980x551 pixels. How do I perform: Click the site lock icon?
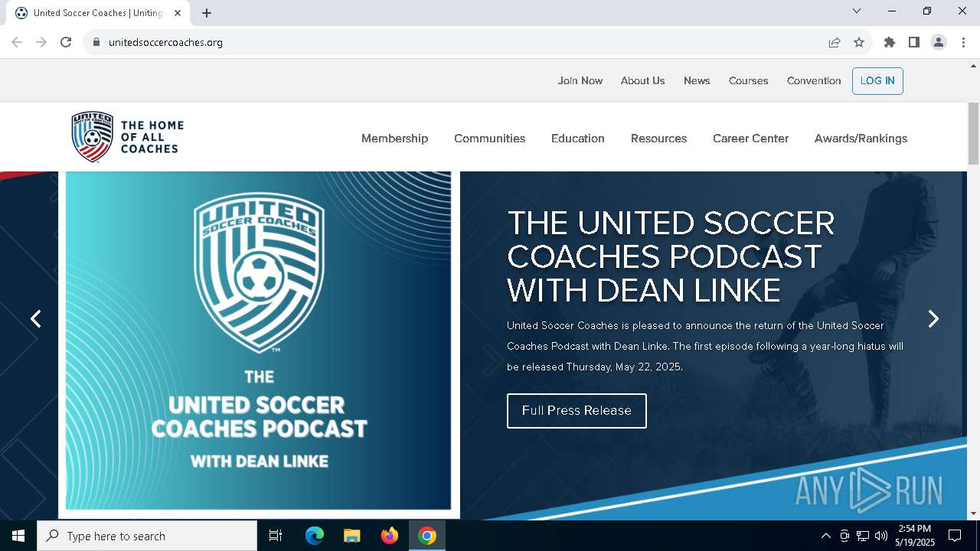(x=96, y=42)
